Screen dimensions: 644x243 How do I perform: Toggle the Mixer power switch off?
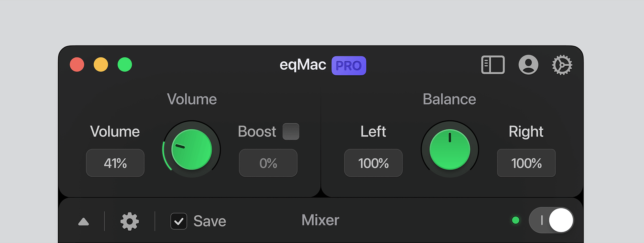pyautogui.click(x=551, y=220)
